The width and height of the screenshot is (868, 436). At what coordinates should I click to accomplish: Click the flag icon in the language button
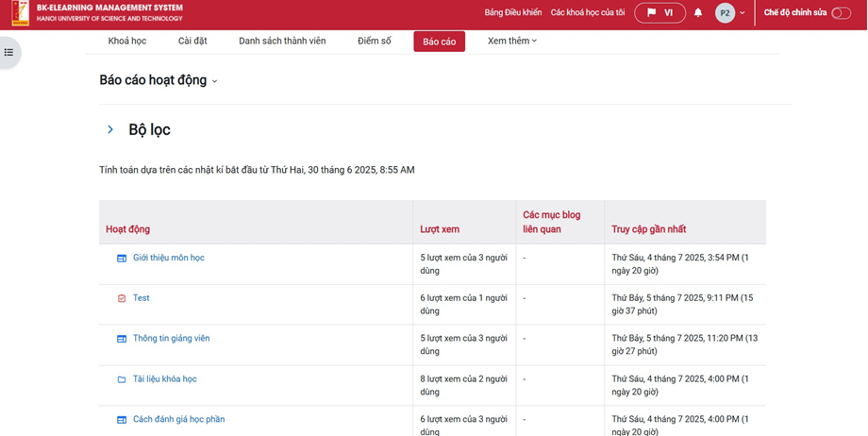click(652, 13)
